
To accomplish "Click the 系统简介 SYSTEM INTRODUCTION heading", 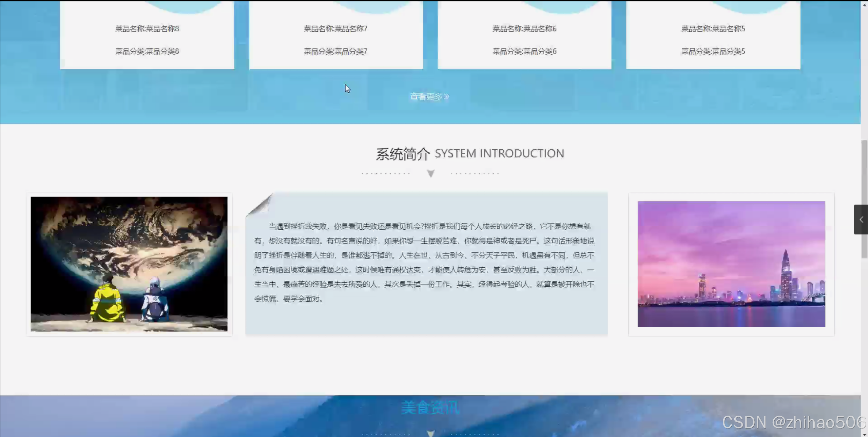I will pos(470,154).
